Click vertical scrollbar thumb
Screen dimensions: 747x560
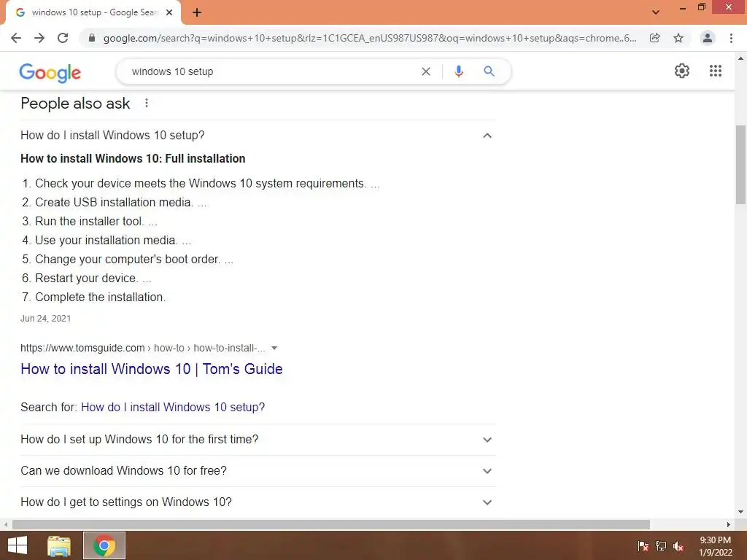pyautogui.click(x=740, y=164)
